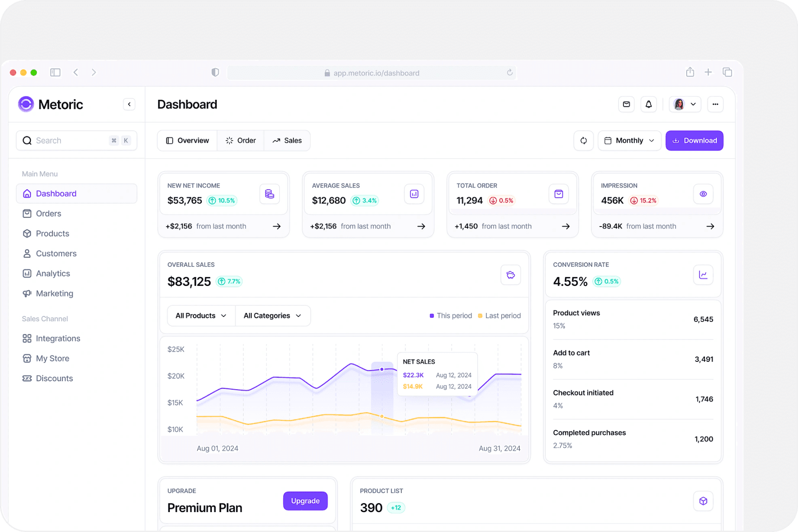Click the Download button
The height and width of the screenshot is (532, 798).
coord(694,141)
